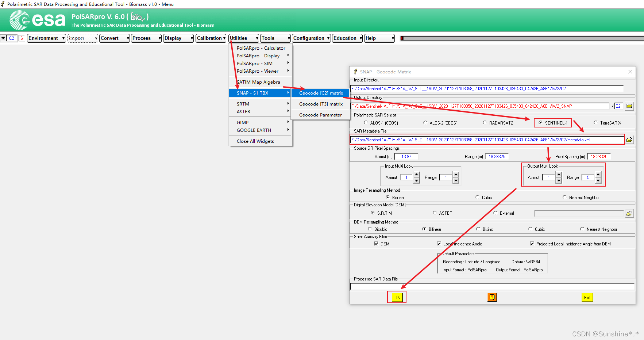Open help question mark button
Viewport: 644px width, 340px height.
[x=492, y=297]
